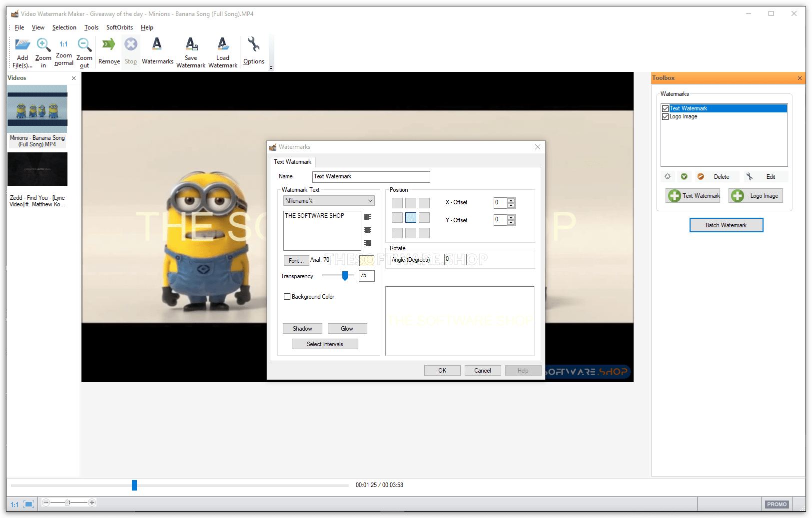Image resolution: width=812 pixels, height=518 pixels.
Task: Open the SoftOrbits menu
Action: [119, 27]
